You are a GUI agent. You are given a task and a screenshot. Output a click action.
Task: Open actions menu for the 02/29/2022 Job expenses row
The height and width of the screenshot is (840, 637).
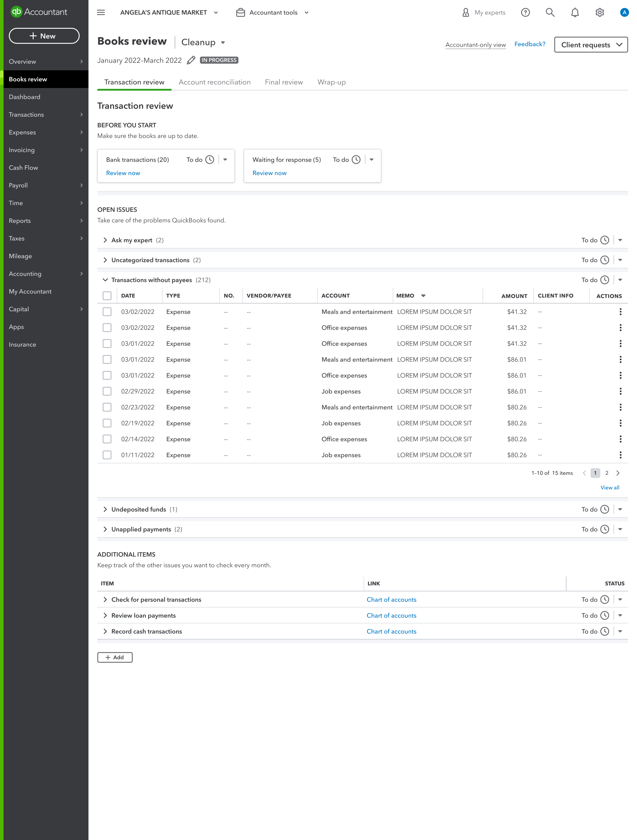(620, 391)
